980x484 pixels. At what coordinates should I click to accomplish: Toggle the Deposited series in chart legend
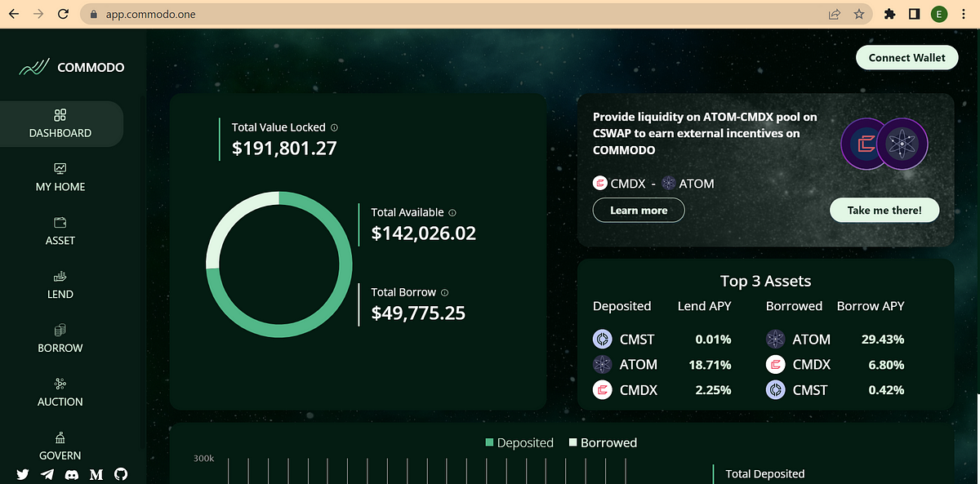pyautogui.click(x=519, y=442)
